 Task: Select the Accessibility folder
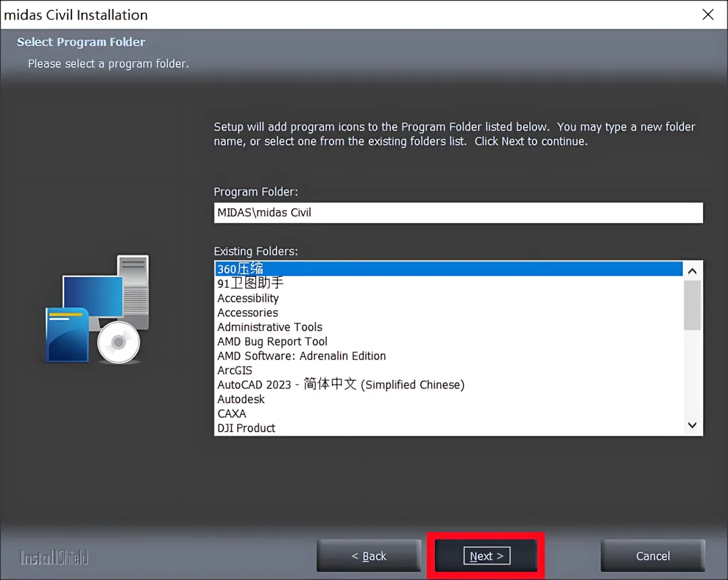point(448,298)
